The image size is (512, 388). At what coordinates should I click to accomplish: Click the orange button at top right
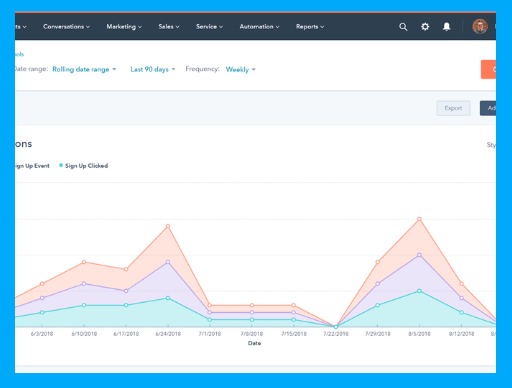(488, 69)
